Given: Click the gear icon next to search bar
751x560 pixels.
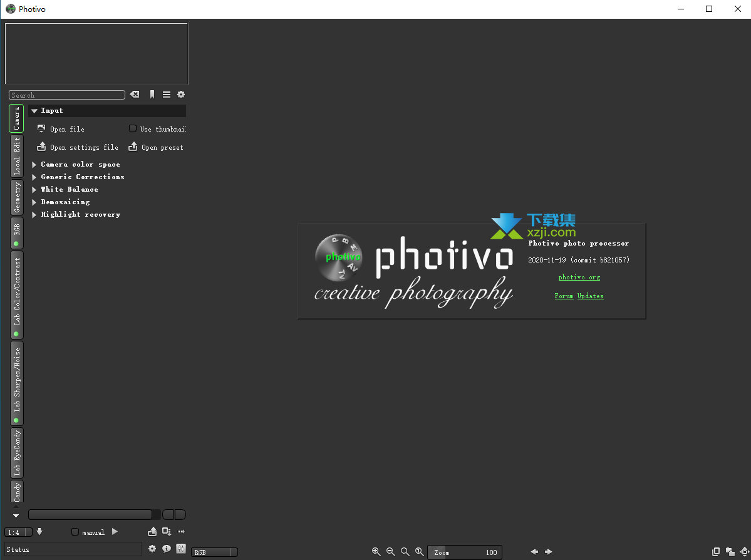Looking at the screenshot, I should [181, 95].
